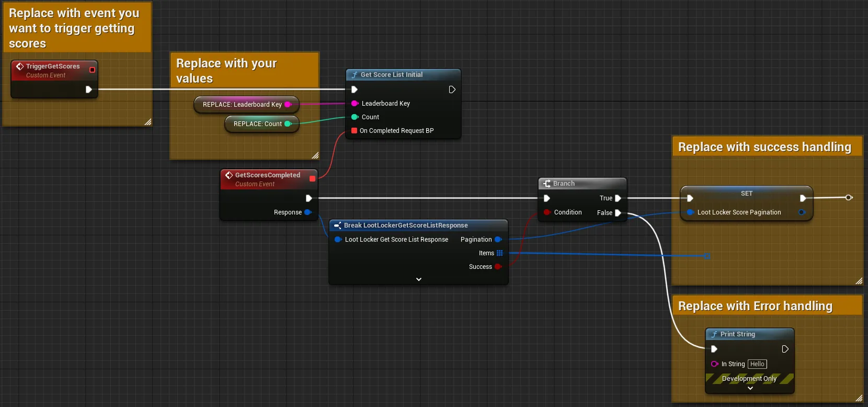Click GetScoresCompleted output exec pin
The height and width of the screenshot is (407, 868).
click(x=309, y=198)
